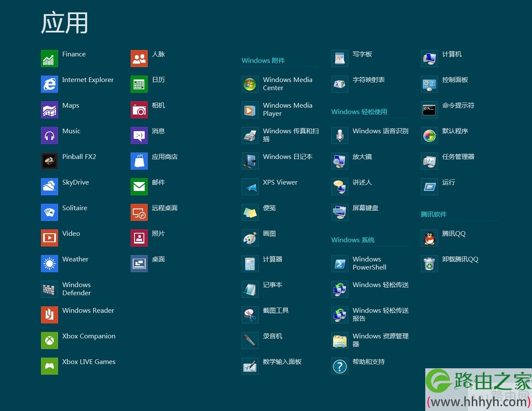Launch Windows Media Player icon

pos(250,110)
